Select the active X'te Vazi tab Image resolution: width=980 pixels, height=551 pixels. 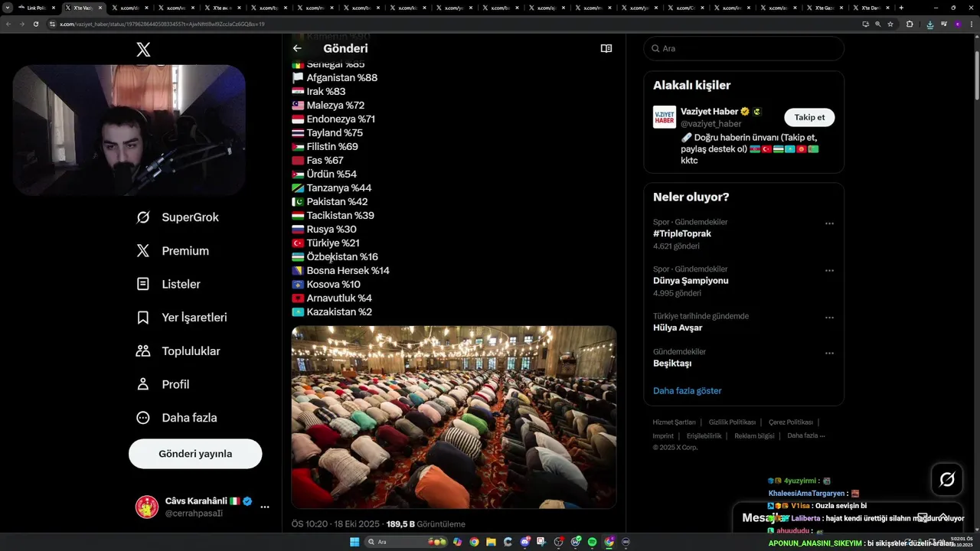click(83, 8)
